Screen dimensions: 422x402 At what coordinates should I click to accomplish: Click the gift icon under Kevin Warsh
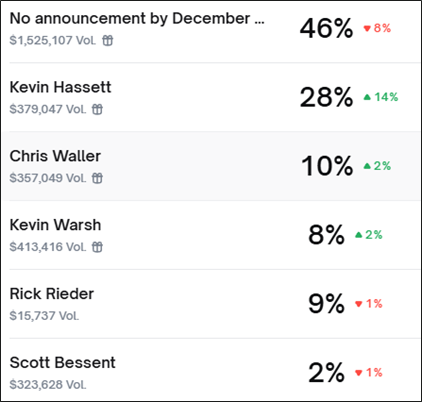coord(97,247)
